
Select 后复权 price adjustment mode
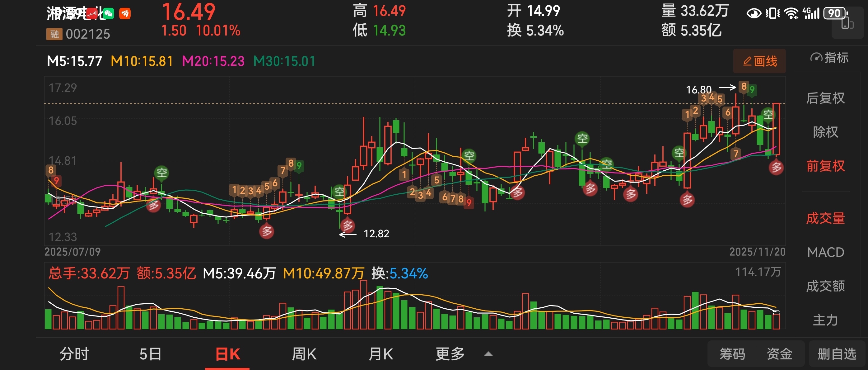[825, 98]
